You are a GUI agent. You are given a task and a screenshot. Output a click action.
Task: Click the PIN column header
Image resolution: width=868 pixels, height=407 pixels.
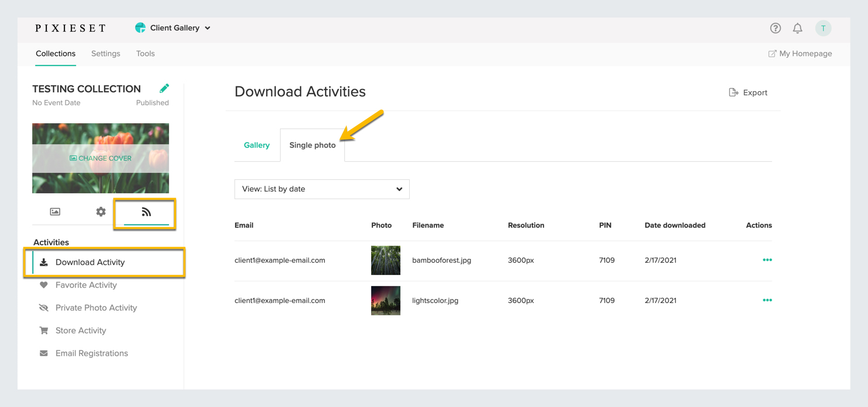coord(605,225)
